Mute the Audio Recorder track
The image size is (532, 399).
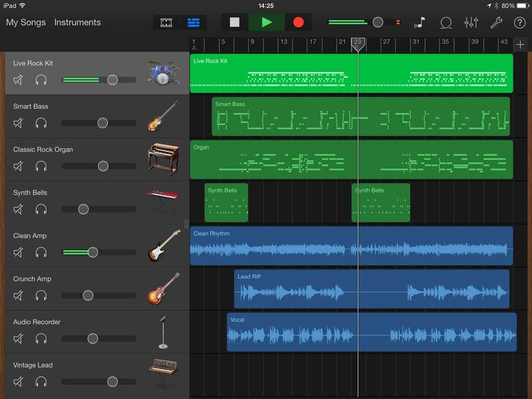pyautogui.click(x=19, y=338)
